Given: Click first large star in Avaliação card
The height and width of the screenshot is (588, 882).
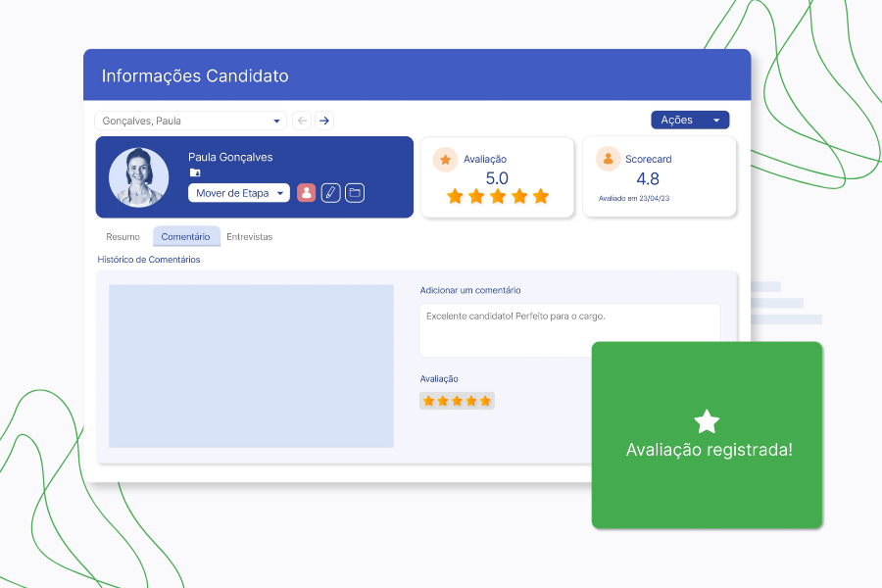Looking at the screenshot, I should click(x=455, y=196).
